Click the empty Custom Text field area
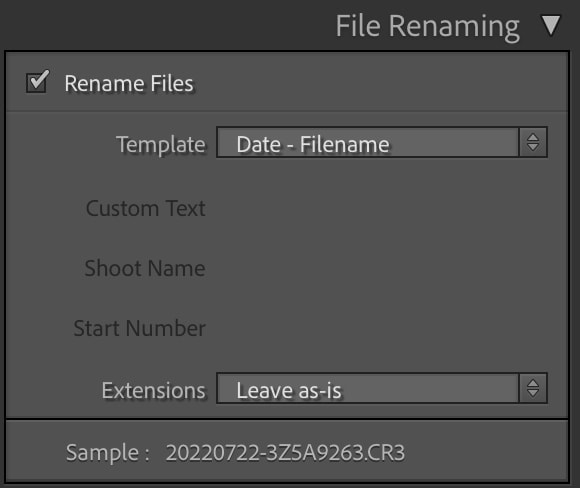 [382, 208]
